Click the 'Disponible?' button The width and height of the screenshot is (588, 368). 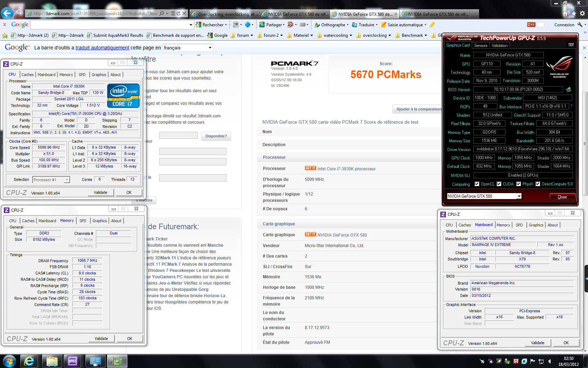216,136
